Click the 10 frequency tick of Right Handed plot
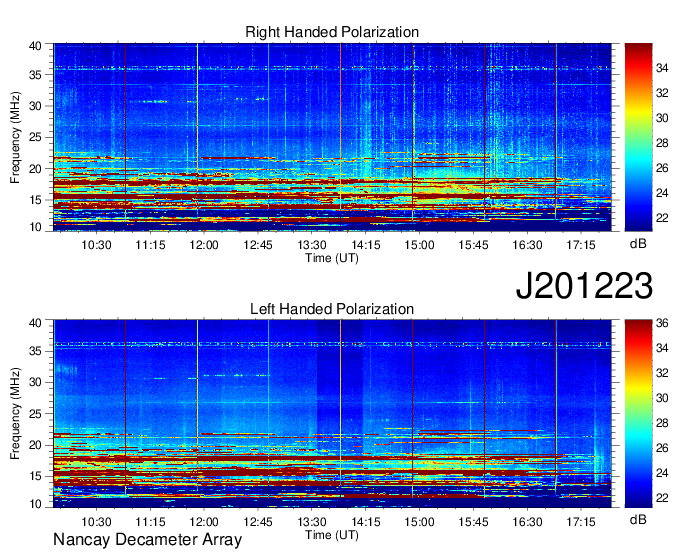 (36, 227)
